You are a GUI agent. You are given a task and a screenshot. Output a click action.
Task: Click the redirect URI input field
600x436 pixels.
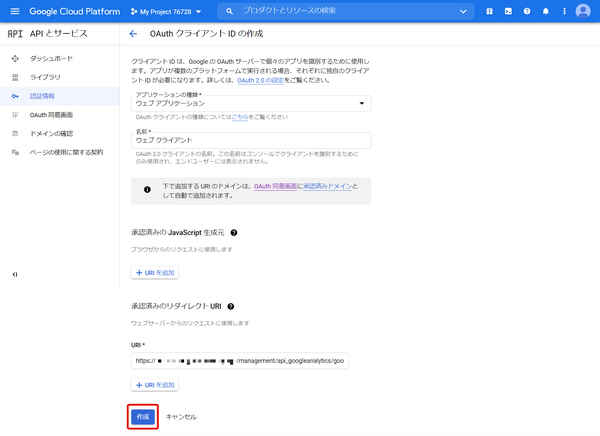[240, 361]
